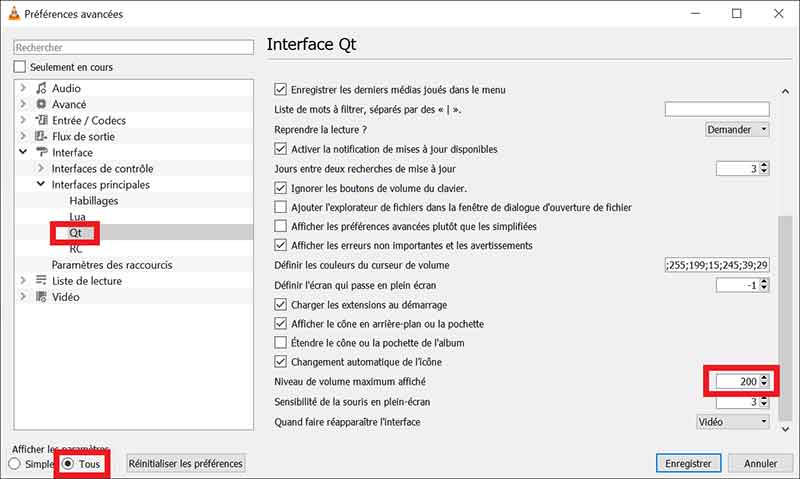Click the Liste de lecture icon
Viewport: 800px width, 479px height.
click(41, 281)
